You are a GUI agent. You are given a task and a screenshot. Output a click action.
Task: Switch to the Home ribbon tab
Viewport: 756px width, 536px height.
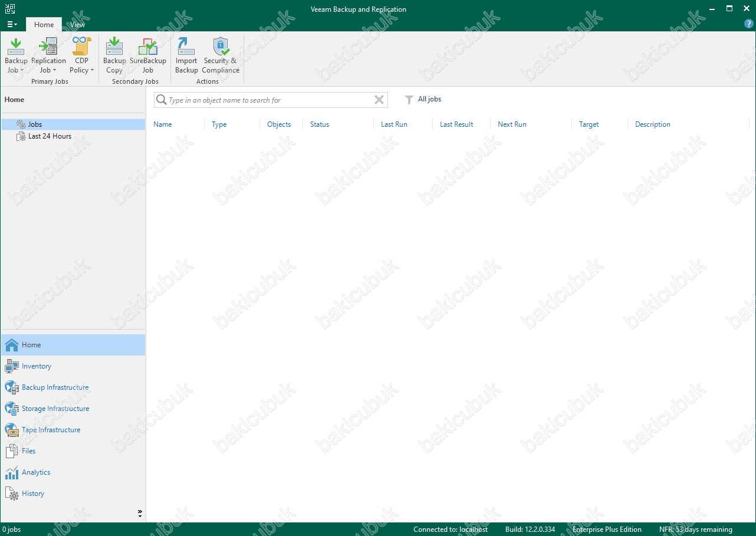pos(44,24)
